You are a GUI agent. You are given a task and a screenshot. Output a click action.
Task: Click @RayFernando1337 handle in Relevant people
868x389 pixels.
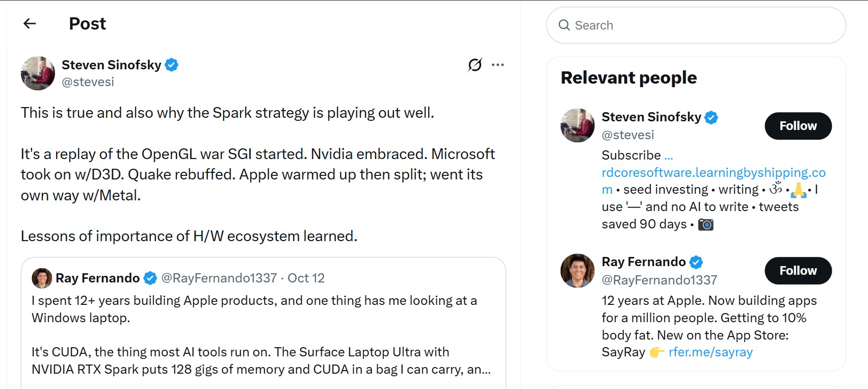pos(660,280)
